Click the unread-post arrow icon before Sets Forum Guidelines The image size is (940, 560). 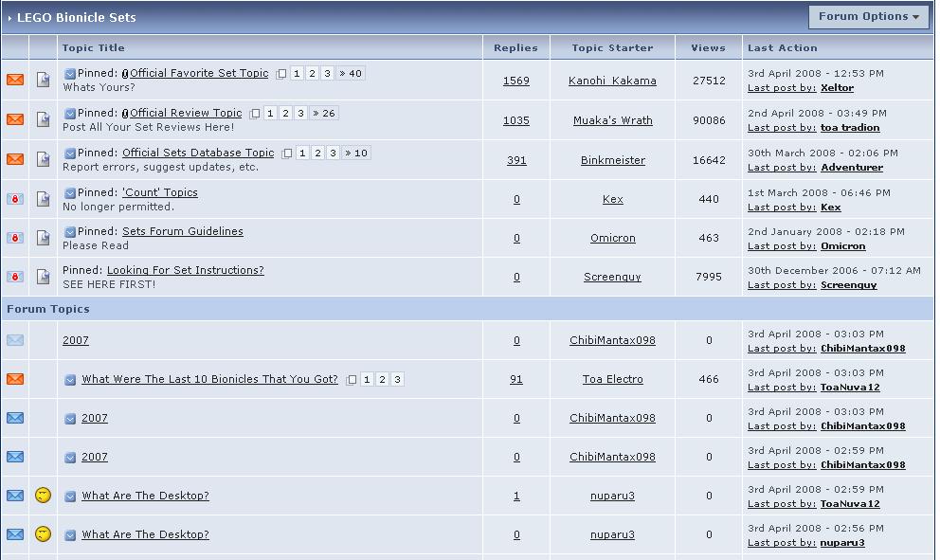(69, 232)
